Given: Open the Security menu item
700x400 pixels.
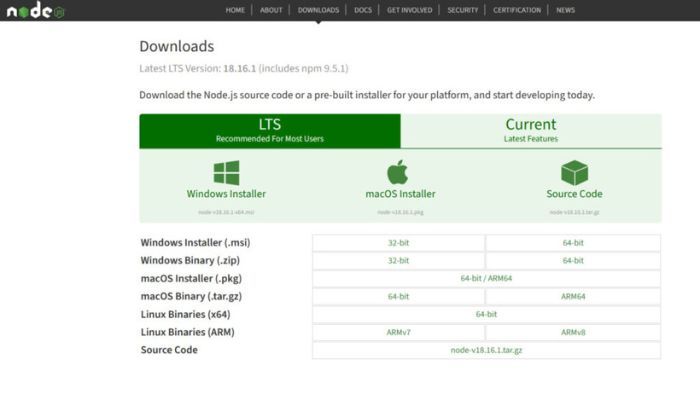Looking at the screenshot, I should [x=462, y=10].
